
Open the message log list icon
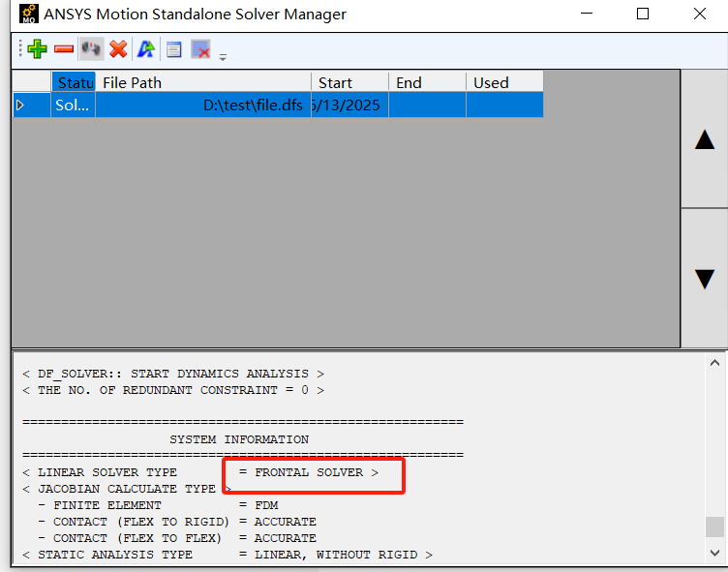(174, 49)
